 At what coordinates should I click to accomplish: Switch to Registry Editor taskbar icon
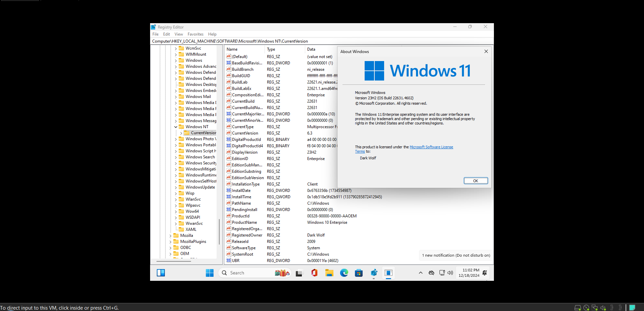tap(374, 273)
